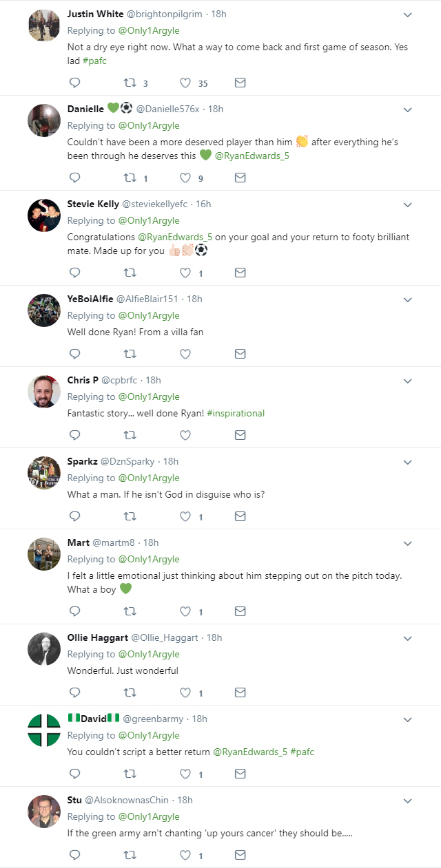Like YeBoiAlfie's tweet from a villa fan
This screenshot has width=441, height=868.
(x=185, y=354)
